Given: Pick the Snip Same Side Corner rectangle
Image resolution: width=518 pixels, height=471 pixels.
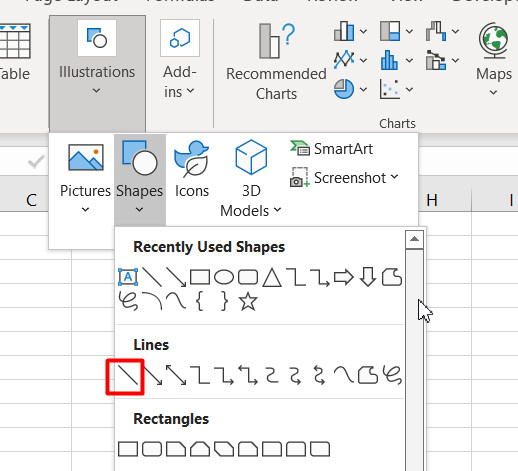Looking at the screenshot, I should click(x=200, y=449).
